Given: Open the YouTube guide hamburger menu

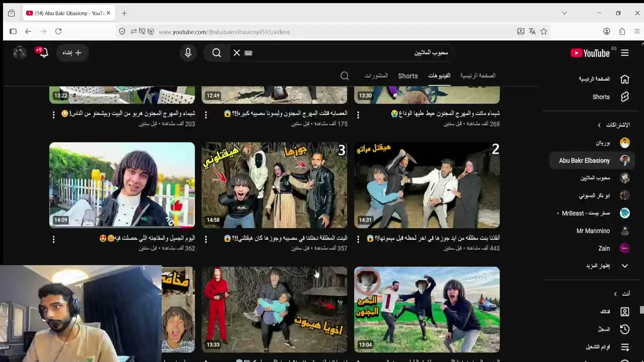Looking at the screenshot, I should (x=625, y=53).
